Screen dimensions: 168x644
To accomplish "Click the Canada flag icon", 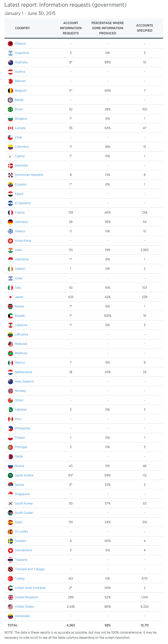I will coord(10,128).
